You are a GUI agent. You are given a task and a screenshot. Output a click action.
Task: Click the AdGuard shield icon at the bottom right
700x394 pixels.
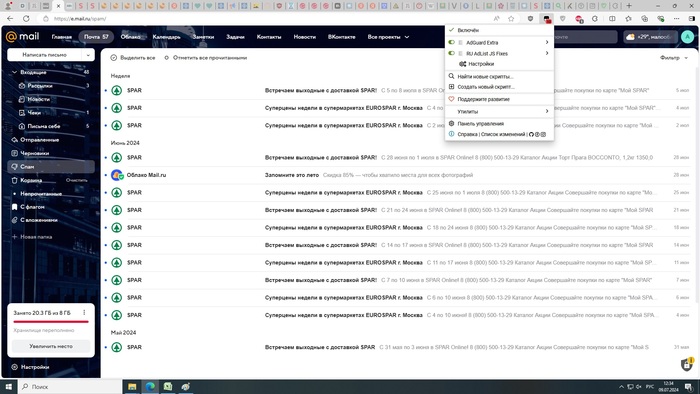[687, 365]
